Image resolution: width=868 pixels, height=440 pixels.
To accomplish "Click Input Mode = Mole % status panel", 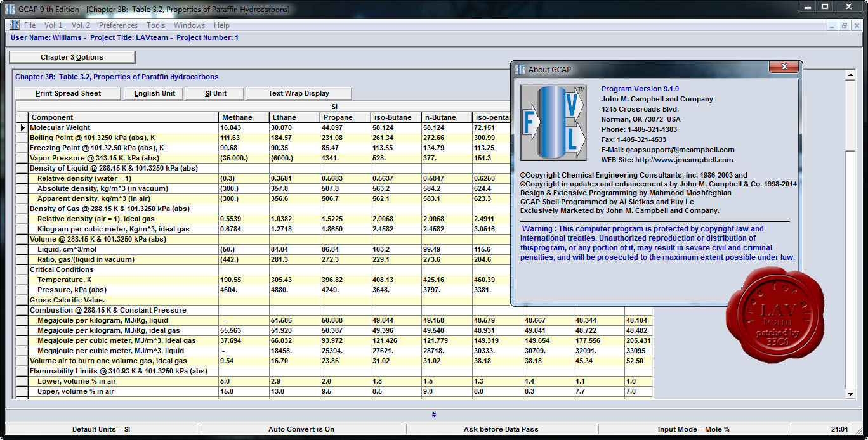I will [694, 429].
